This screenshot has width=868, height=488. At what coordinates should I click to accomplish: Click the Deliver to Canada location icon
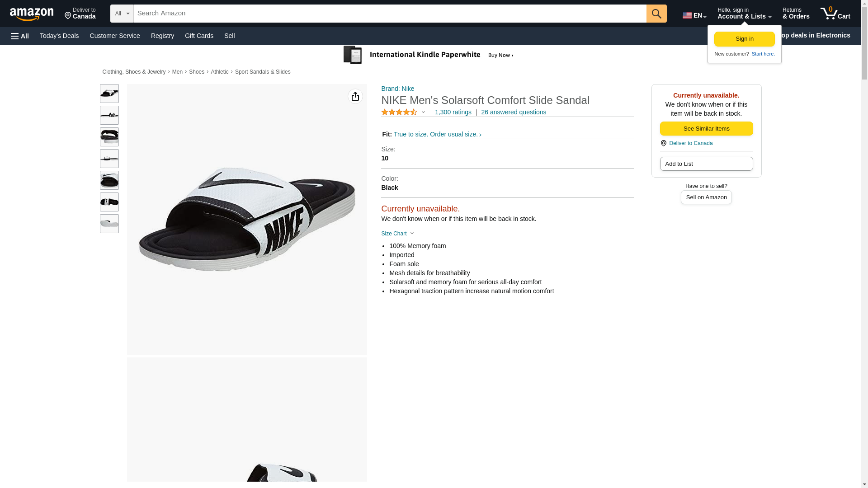tap(664, 143)
